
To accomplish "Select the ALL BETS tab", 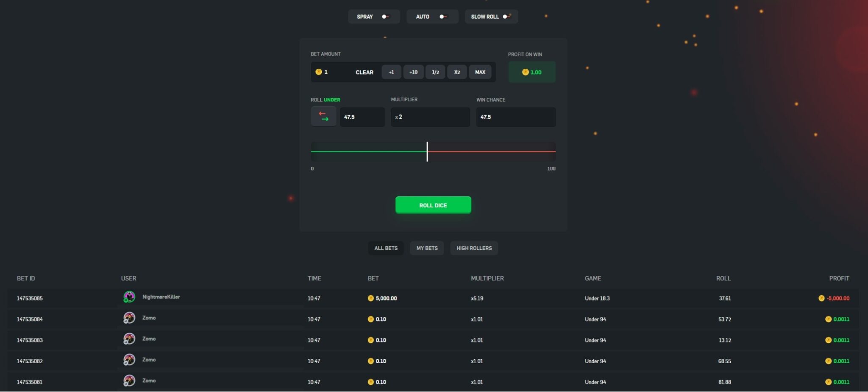I will 386,248.
